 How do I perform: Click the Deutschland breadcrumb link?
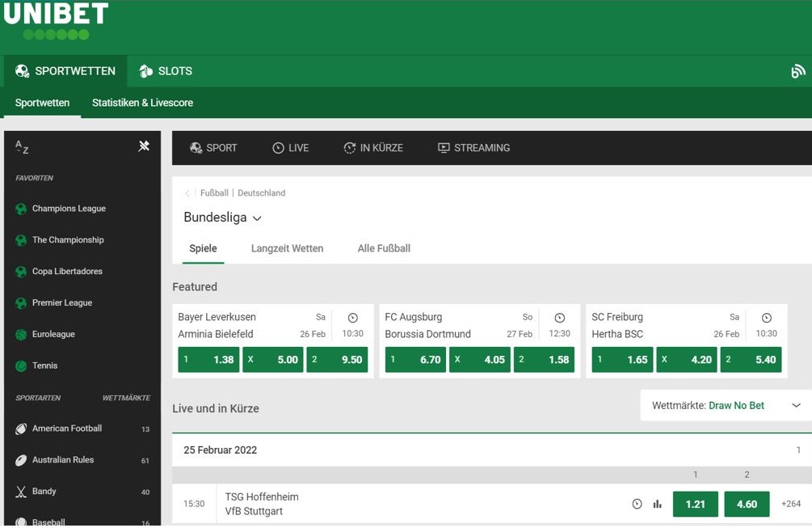point(262,192)
